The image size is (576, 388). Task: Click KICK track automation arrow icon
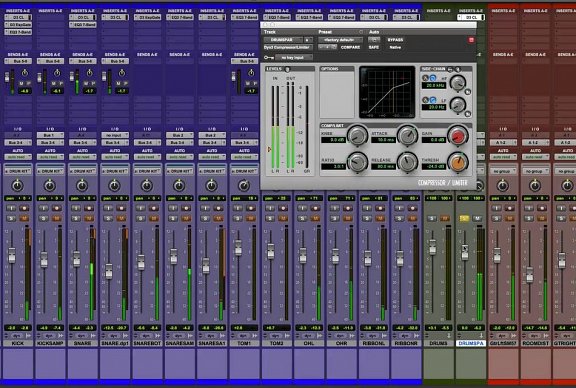click(28, 336)
